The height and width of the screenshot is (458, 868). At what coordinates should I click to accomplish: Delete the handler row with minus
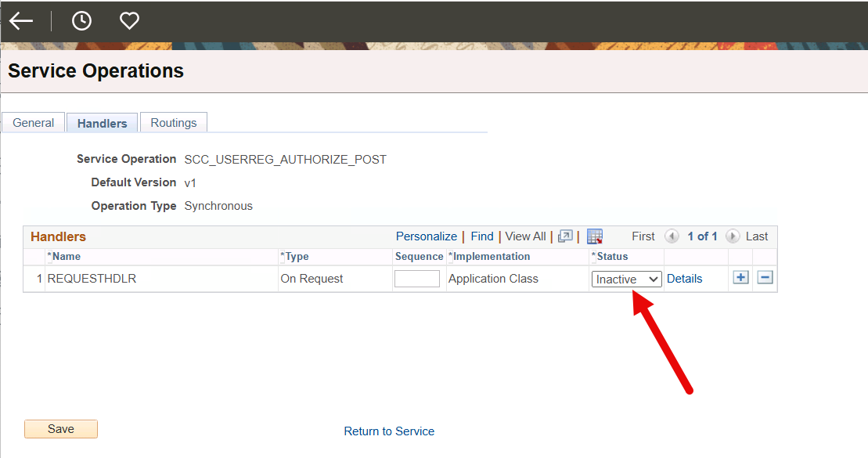pyautogui.click(x=765, y=278)
